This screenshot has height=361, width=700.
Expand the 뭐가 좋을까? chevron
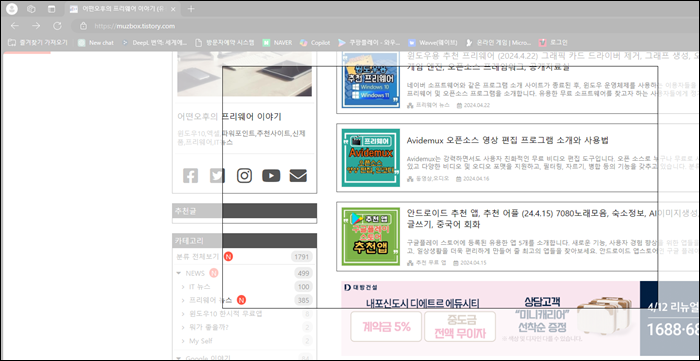tap(183, 328)
